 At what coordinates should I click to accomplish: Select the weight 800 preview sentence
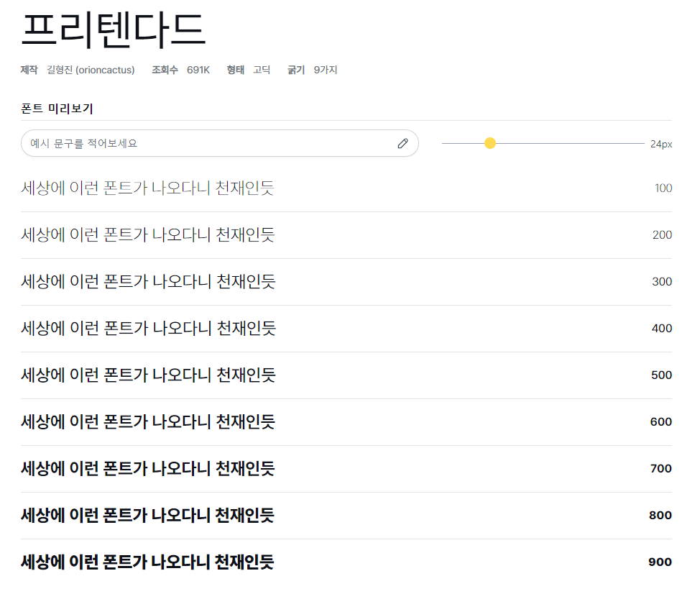(147, 515)
